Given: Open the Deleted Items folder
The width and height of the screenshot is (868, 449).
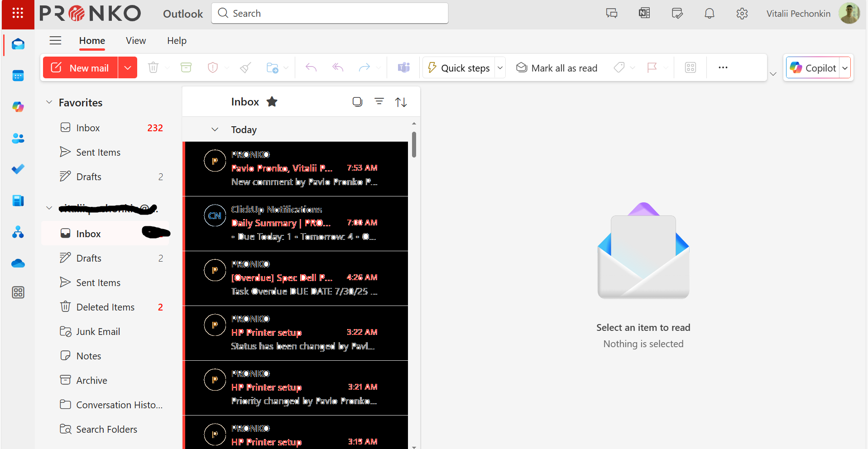Looking at the screenshot, I should [x=106, y=307].
